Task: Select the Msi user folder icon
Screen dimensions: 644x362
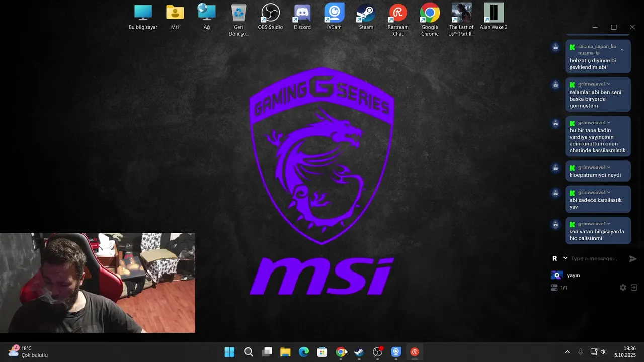Action: click(x=175, y=17)
